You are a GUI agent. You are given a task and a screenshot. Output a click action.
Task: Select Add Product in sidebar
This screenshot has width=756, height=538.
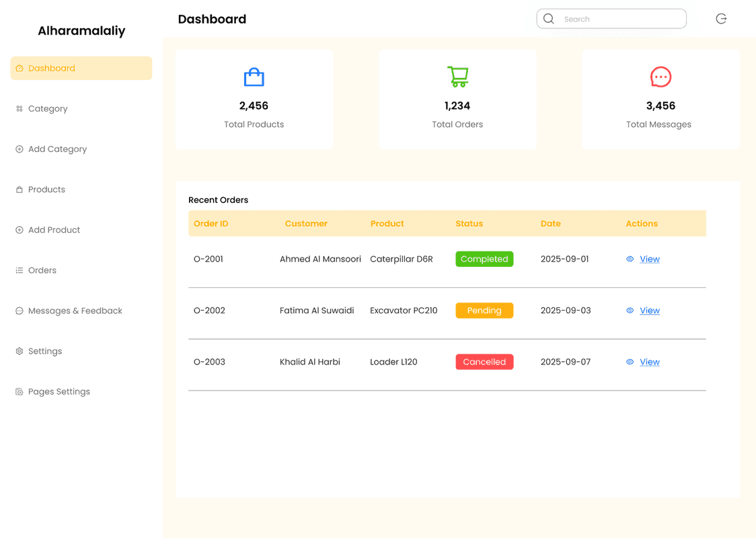pyautogui.click(x=54, y=230)
